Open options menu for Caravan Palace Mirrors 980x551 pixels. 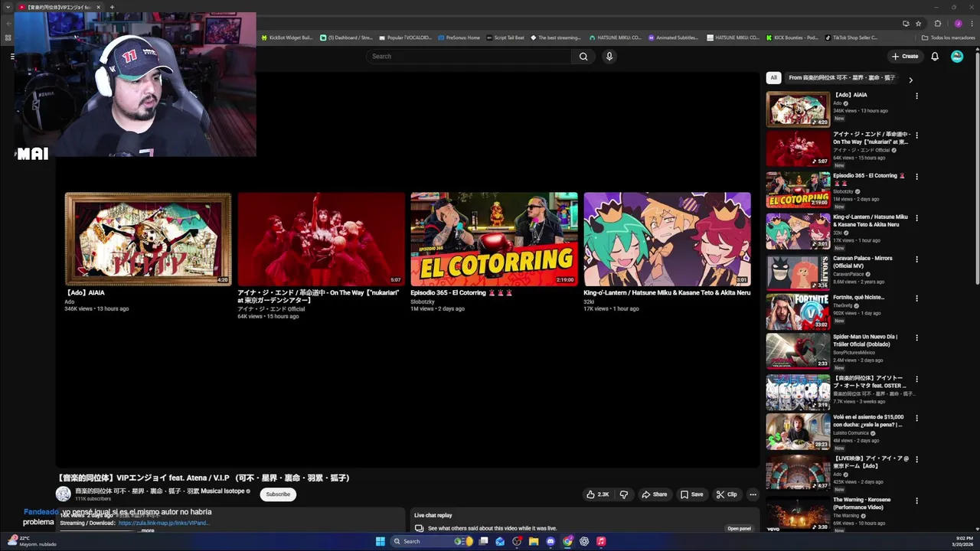[916, 259]
